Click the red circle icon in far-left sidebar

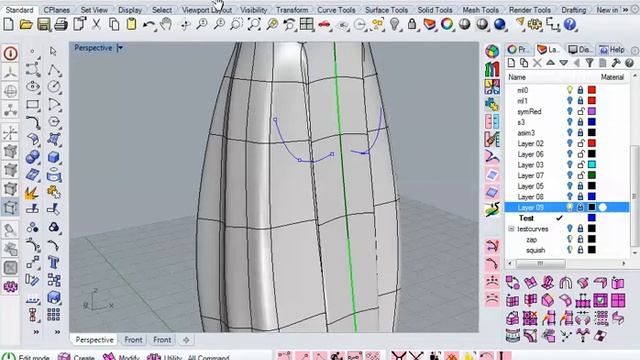[x=11, y=53]
